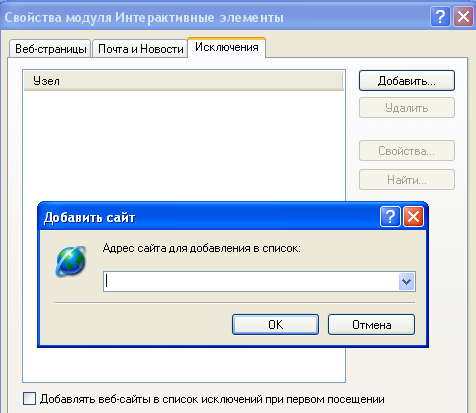The image size is (476, 413).
Task: Click help button of Свойства модуля window
Action: point(440,16)
